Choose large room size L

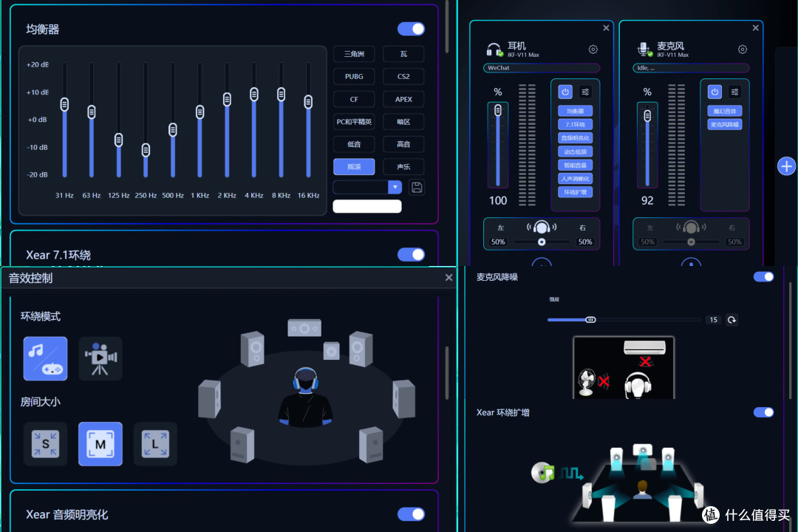click(x=155, y=444)
